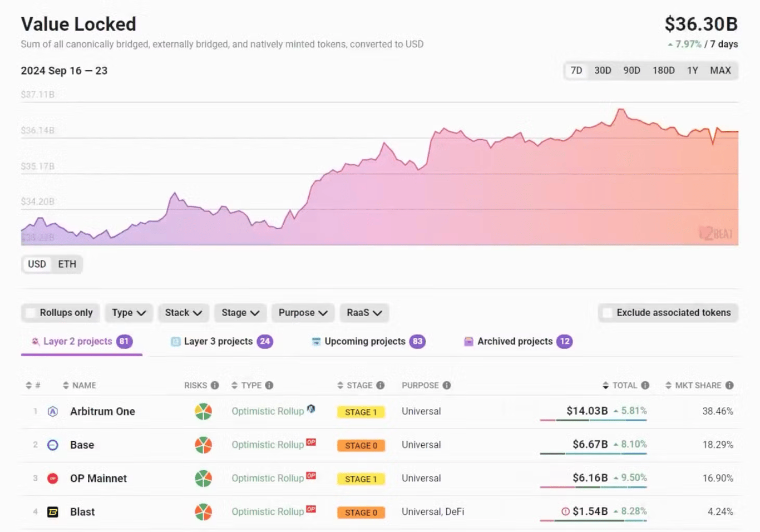The width and height of the screenshot is (760, 532).
Task: Open the Type filter dropdown
Action: click(x=129, y=313)
